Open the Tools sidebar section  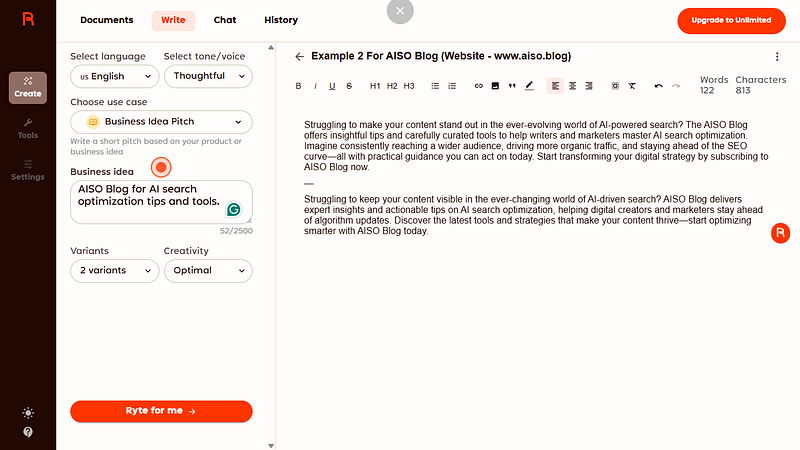pos(28,129)
